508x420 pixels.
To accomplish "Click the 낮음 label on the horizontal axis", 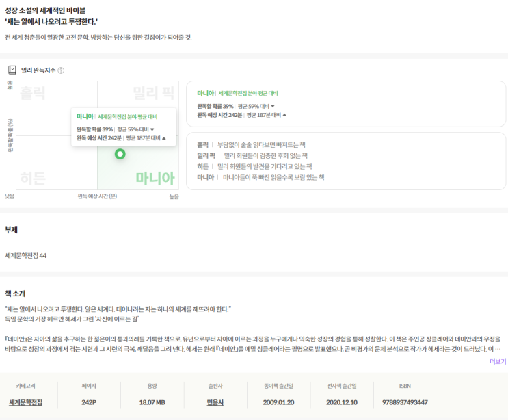I will coord(10,196).
